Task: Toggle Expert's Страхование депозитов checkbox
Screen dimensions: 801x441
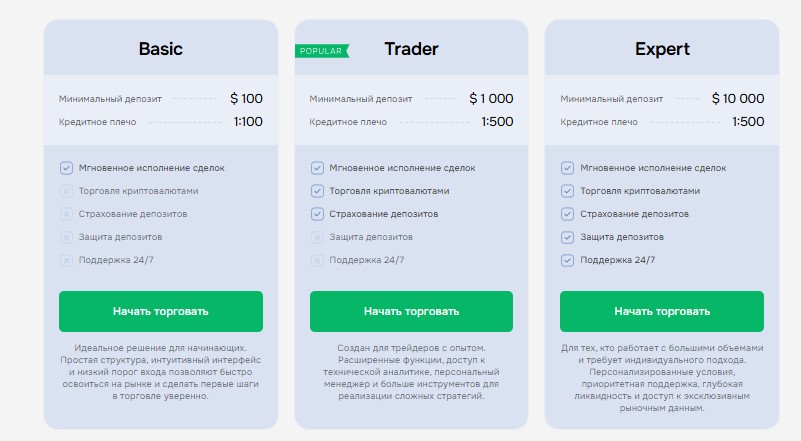Action: click(x=567, y=214)
